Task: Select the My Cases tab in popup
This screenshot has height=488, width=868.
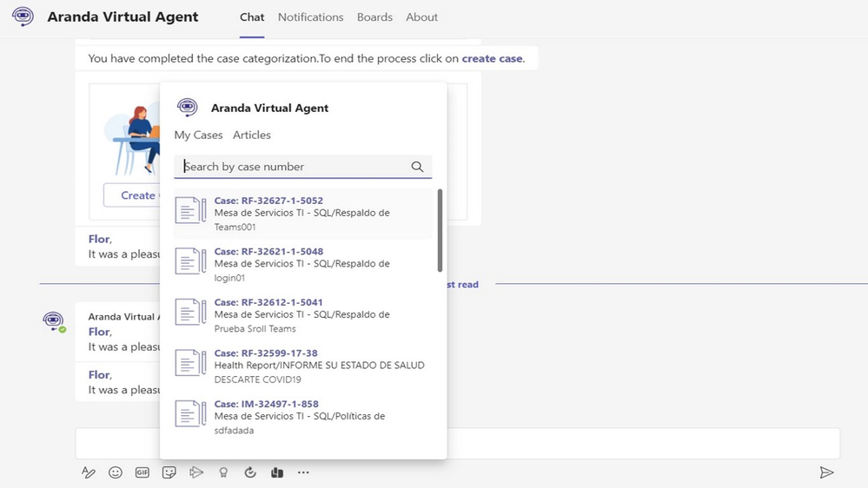Action: [198, 135]
